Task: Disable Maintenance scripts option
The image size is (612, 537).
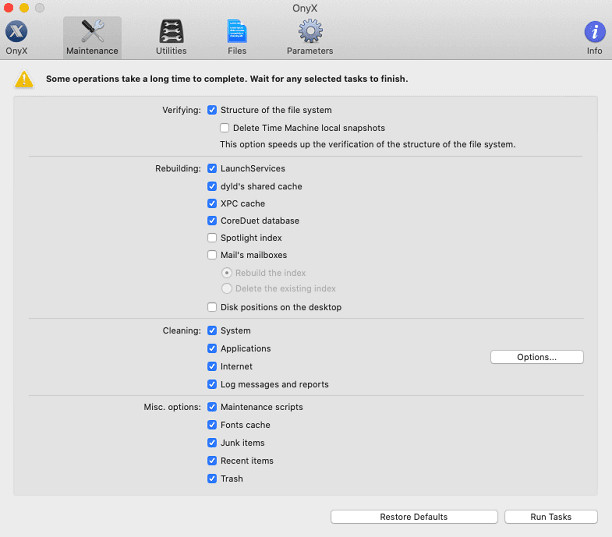Action: (x=212, y=407)
